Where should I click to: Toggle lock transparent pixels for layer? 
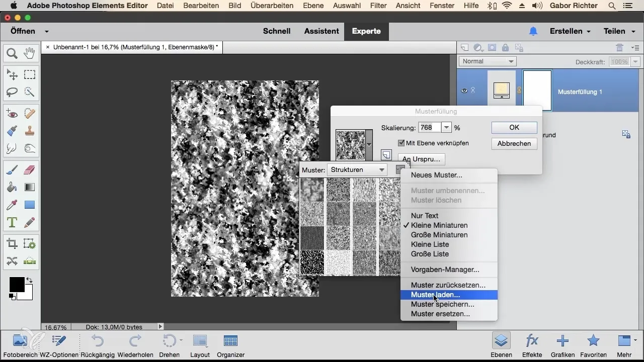coord(519,48)
